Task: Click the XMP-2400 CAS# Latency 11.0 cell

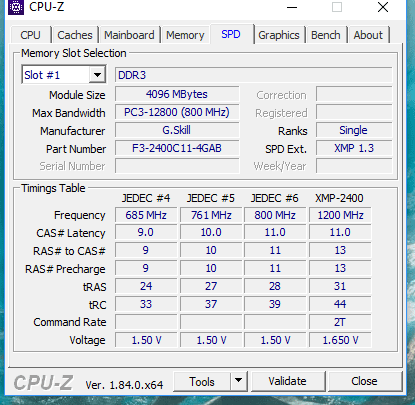Action: [340, 232]
